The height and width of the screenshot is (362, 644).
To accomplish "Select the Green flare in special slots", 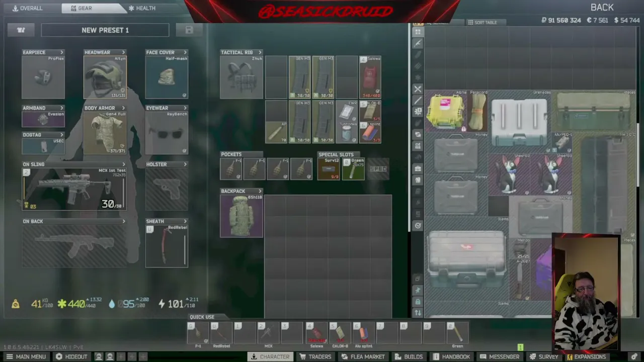I will pyautogui.click(x=353, y=169).
